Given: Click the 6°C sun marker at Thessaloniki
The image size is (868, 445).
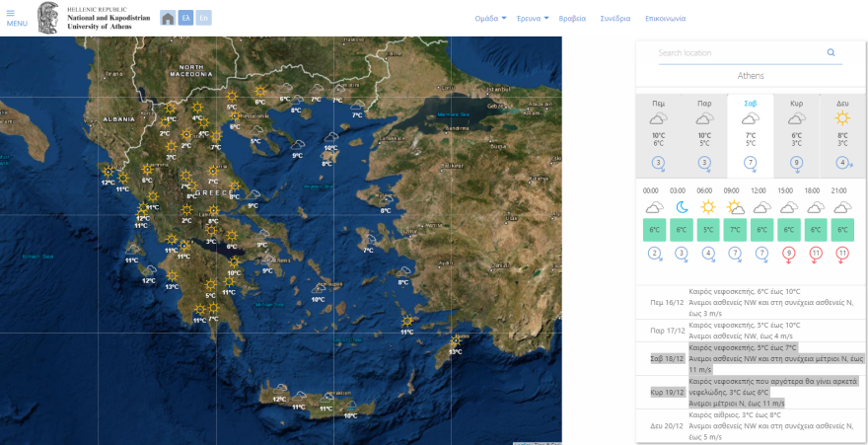Looking at the screenshot, I should coord(236,115).
